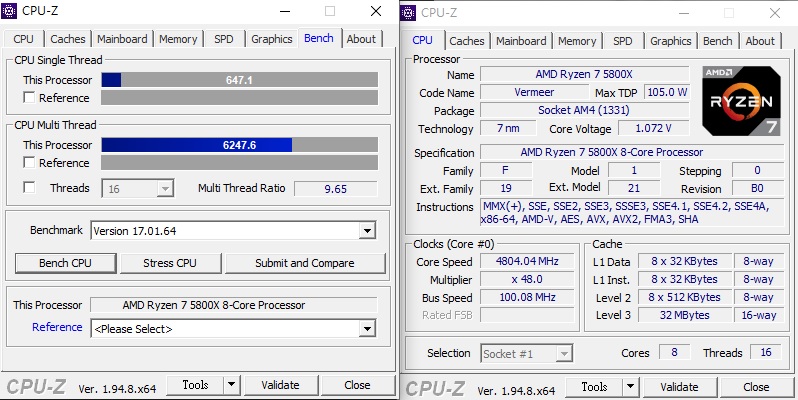Open Mainboard tab in right window
Viewport: 798px width, 400px height.
521,41
